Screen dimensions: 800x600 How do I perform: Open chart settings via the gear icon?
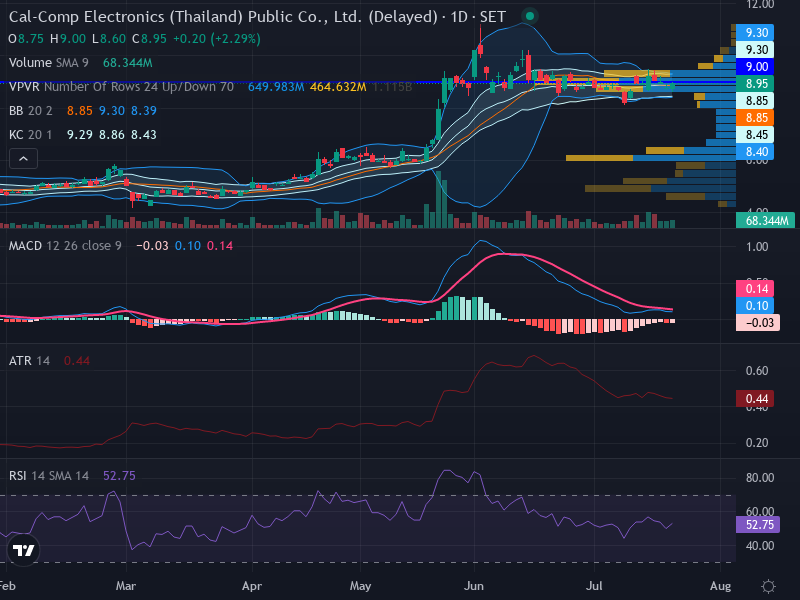click(768, 586)
